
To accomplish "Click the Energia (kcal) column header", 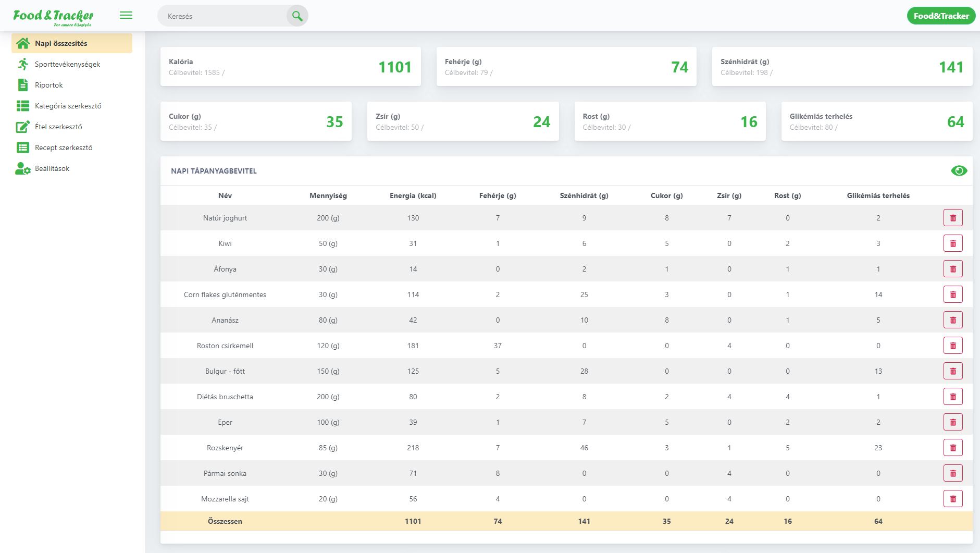I will pyautogui.click(x=413, y=195).
